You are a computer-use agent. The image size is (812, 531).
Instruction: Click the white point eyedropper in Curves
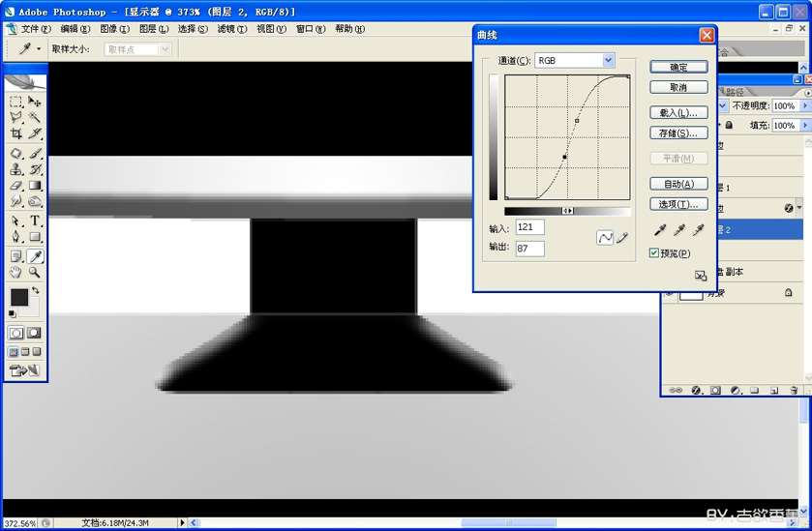tap(697, 230)
